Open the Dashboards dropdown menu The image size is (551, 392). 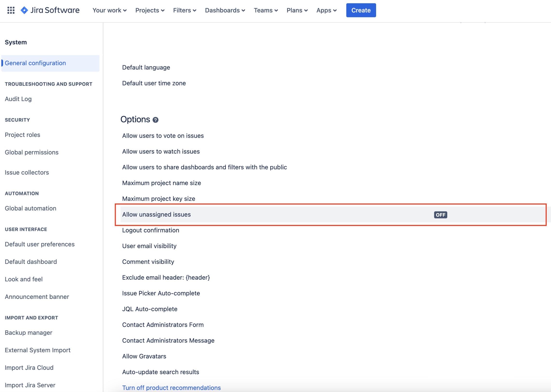click(225, 10)
